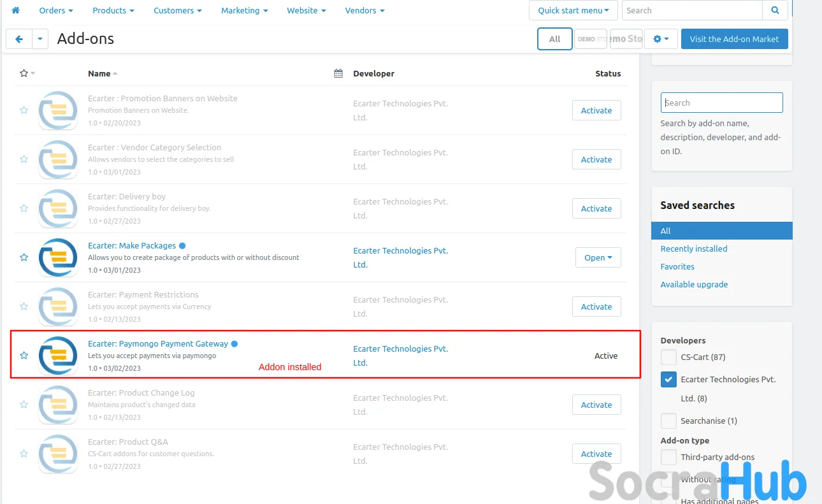
Task: Go to the Home icon
Action: click(16, 10)
